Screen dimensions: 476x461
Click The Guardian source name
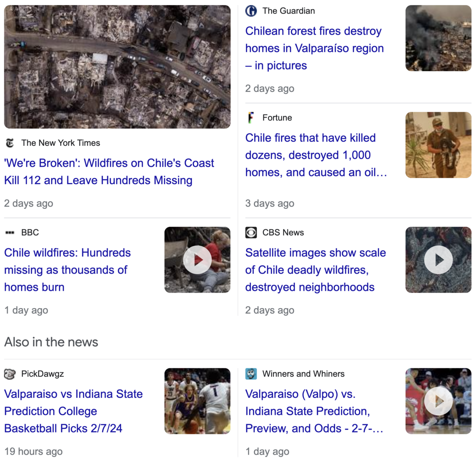point(289,11)
